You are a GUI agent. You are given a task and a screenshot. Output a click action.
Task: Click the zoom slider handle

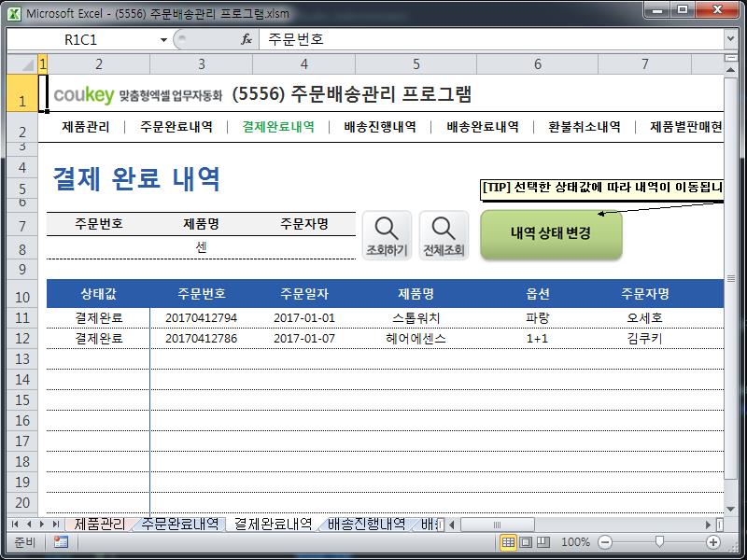point(659,541)
